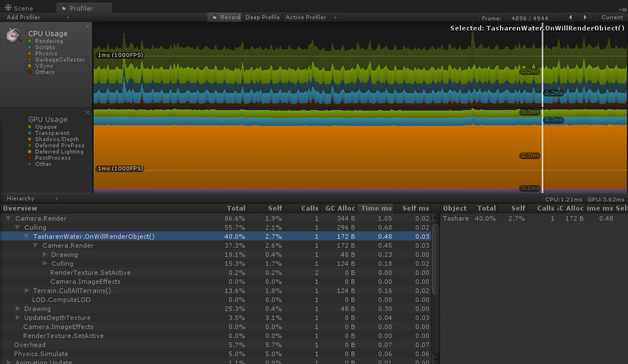Image resolution: width=628 pixels, height=364 pixels.
Task: Open the Add Profiler dropdown
Action: (x=37, y=17)
